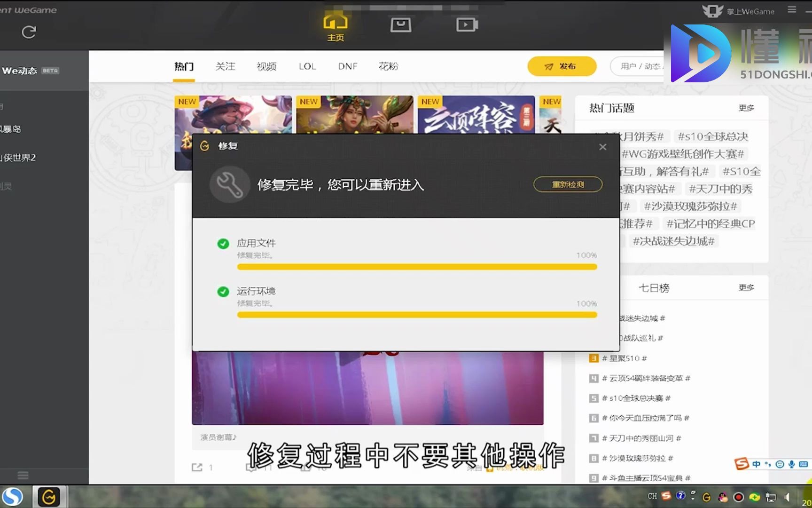The image size is (812, 508).
Task: Switch to the 关注 tab
Action: pyautogui.click(x=225, y=66)
